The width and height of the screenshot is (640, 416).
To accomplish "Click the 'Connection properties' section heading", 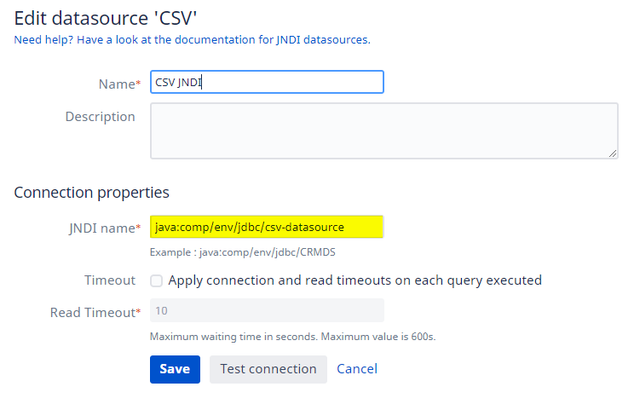I will click(x=91, y=192).
